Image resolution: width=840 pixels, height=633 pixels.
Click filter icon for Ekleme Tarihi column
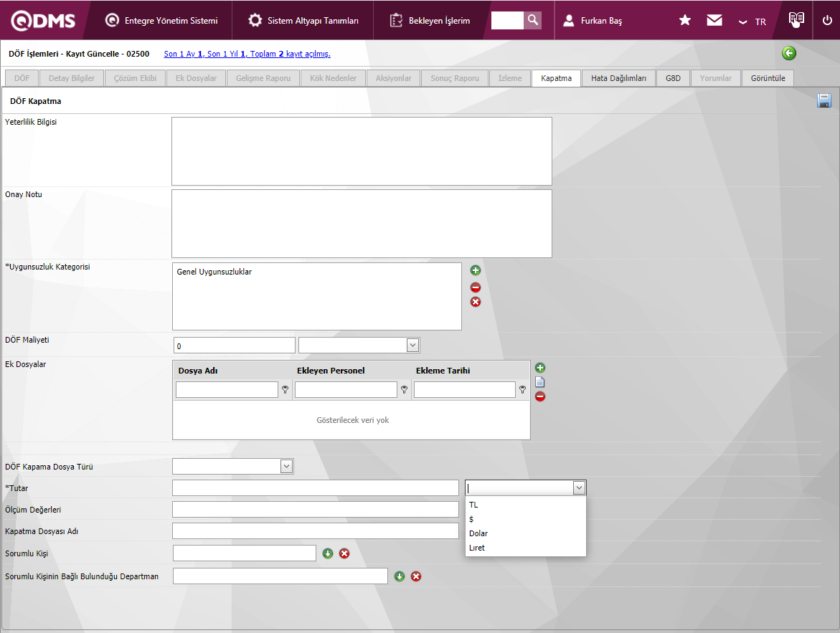tap(522, 390)
